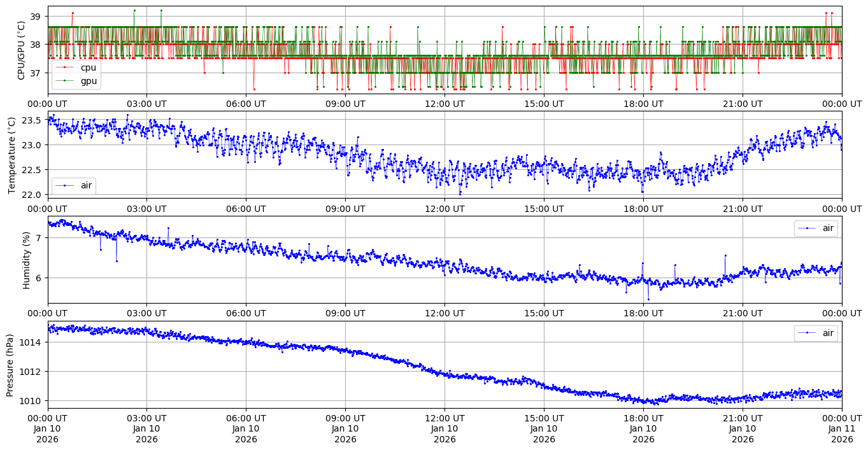Viewport: 868px width, 450px height.
Task: Click the 1010 tick on Pressure axis
Action: click(30, 401)
